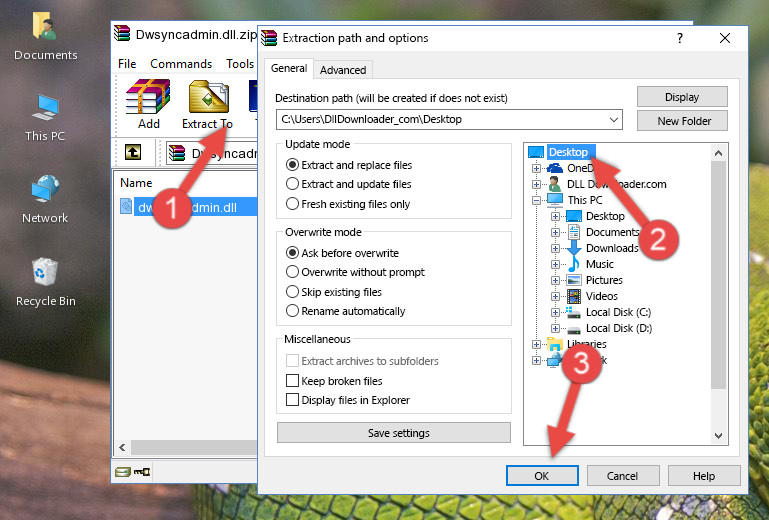The image size is (769, 520).
Task: Enable Keep broken files checkbox
Action: [292, 381]
